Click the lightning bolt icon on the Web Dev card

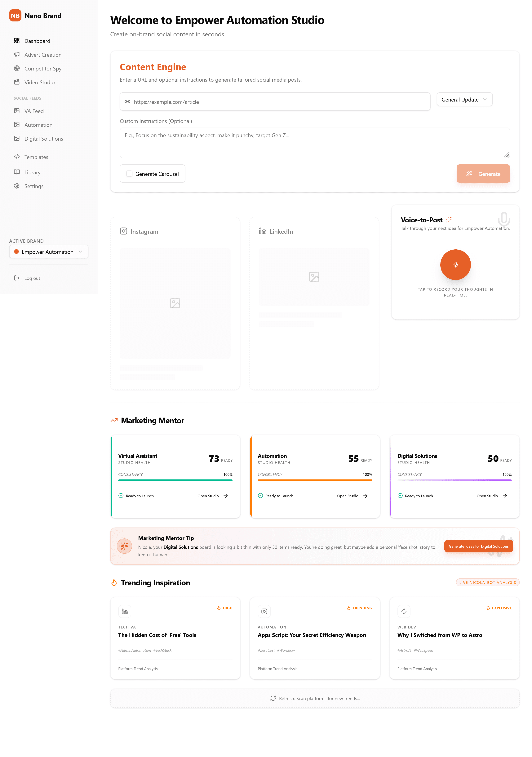coord(404,611)
